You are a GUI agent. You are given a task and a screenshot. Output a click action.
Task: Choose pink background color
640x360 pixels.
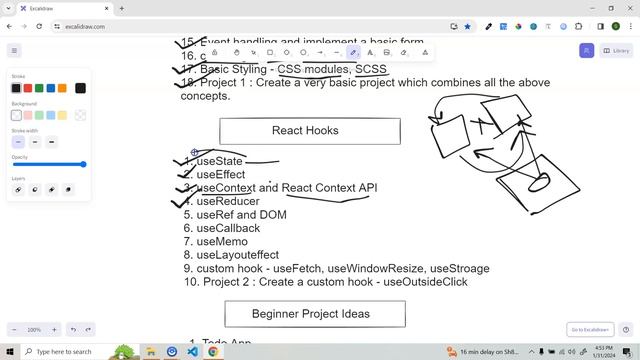(28, 116)
